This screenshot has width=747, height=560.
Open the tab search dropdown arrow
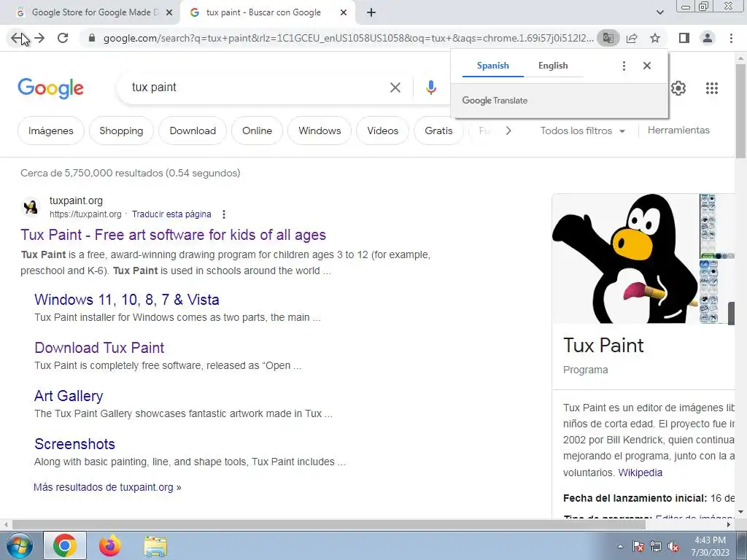[659, 12]
